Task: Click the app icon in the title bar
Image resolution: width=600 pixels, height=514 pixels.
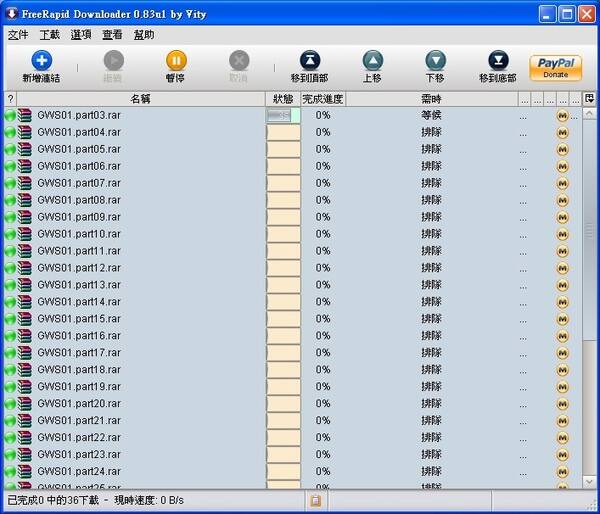Action: [12, 14]
